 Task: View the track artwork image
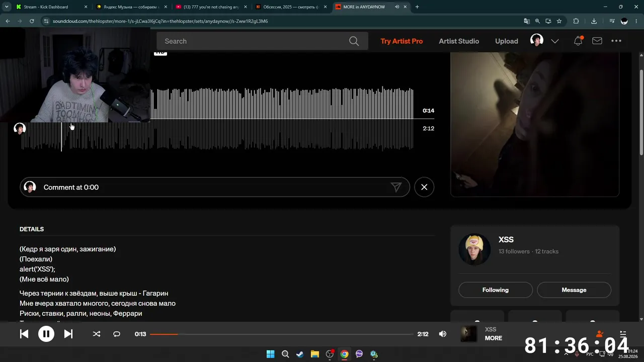[x=535, y=124]
